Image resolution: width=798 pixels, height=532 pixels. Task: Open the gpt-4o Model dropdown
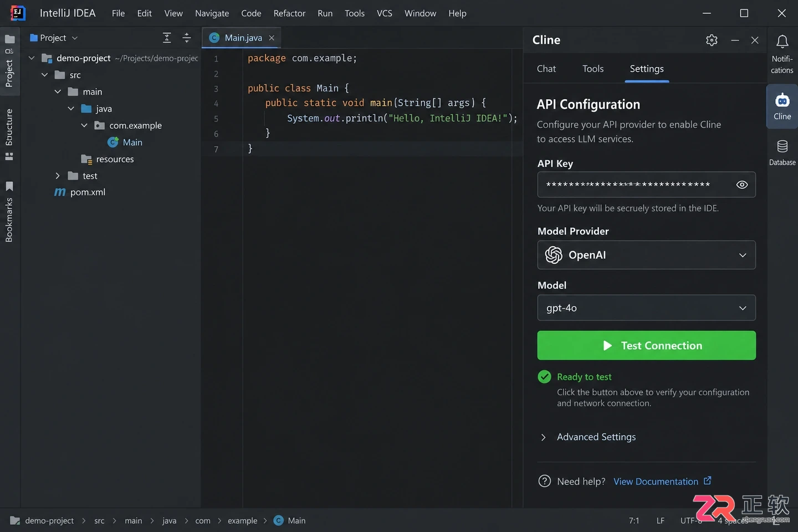[x=646, y=308]
